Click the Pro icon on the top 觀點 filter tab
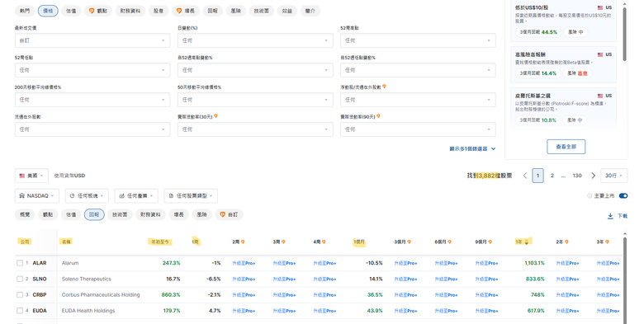 pyautogui.click(x=92, y=11)
